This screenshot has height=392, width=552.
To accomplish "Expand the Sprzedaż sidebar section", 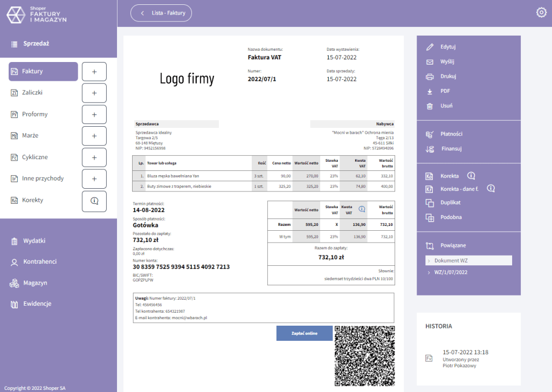I will pos(36,44).
